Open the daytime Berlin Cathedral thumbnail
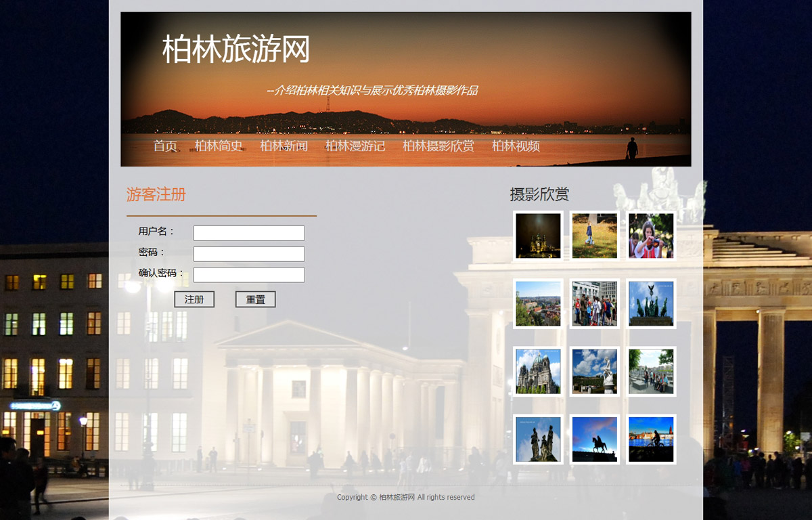 [x=539, y=371]
